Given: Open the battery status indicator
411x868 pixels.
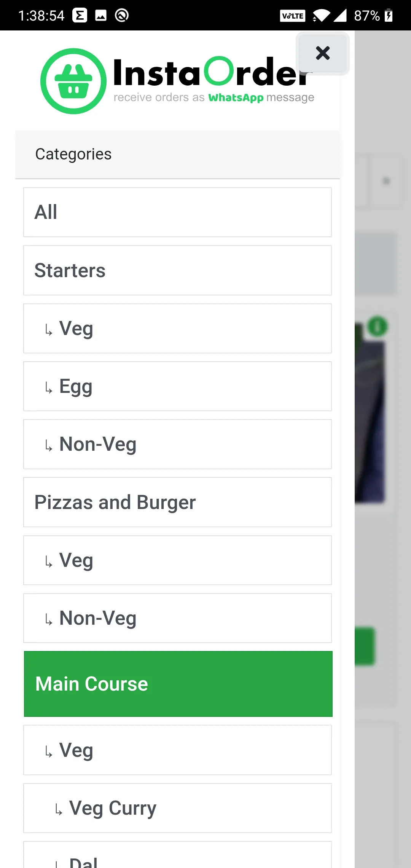Looking at the screenshot, I should pyautogui.click(x=389, y=16).
